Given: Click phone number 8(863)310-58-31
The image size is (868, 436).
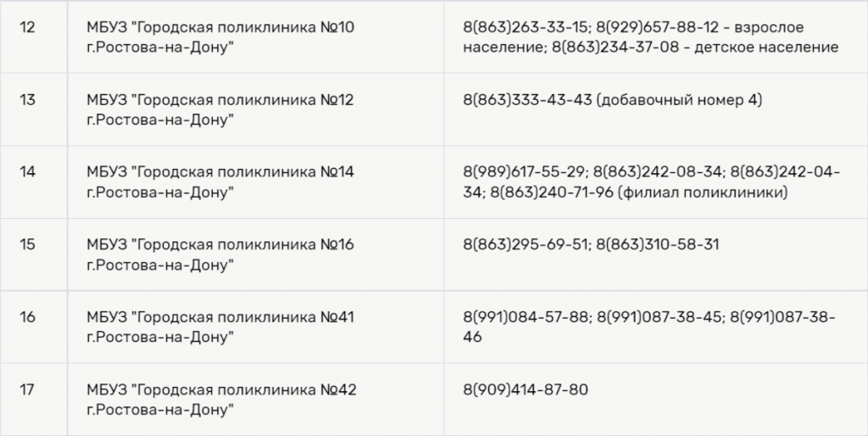Looking at the screenshot, I should click(658, 245).
